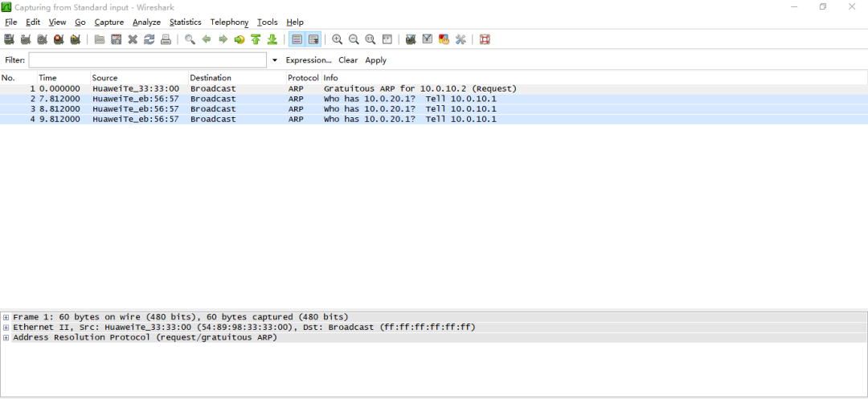This screenshot has width=868, height=399.
Task: Toggle auto scroll in live capture
Action: pos(313,39)
